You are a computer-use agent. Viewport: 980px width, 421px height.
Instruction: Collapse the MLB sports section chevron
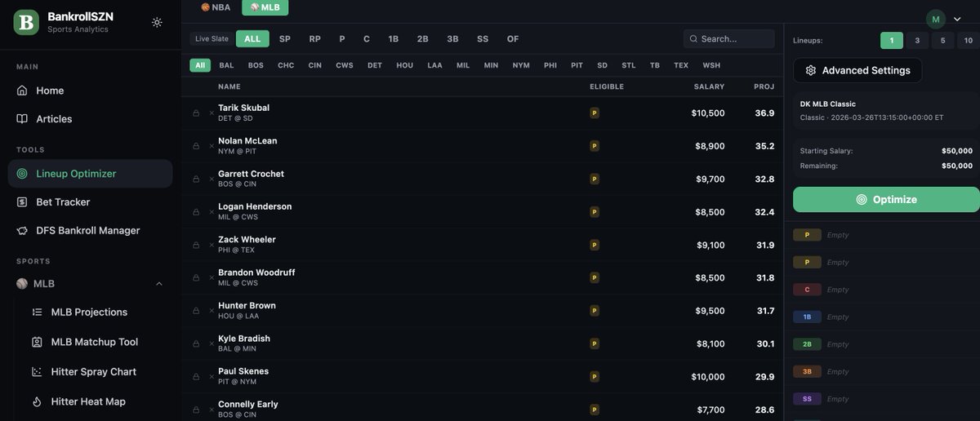(x=159, y=284)
